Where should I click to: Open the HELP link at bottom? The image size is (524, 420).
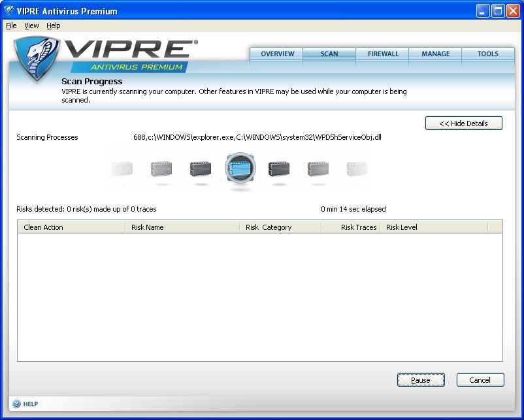[x=31, y=404]
